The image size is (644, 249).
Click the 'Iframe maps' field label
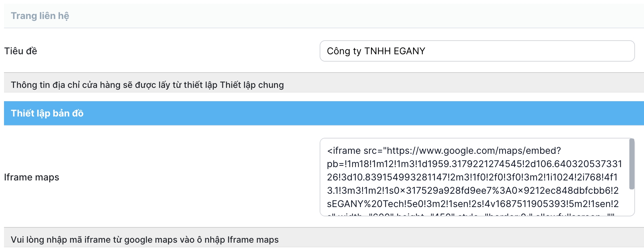pyautogui.click(x=32, y=177)
